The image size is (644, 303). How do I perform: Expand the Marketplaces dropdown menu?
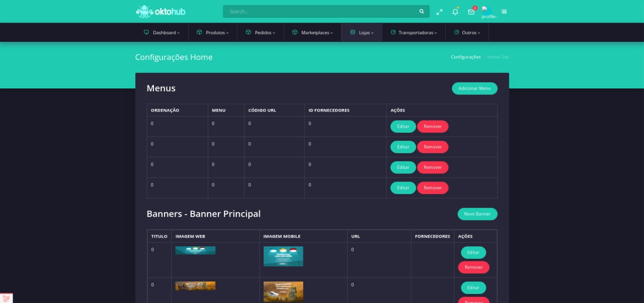click(x=312, y=33)
